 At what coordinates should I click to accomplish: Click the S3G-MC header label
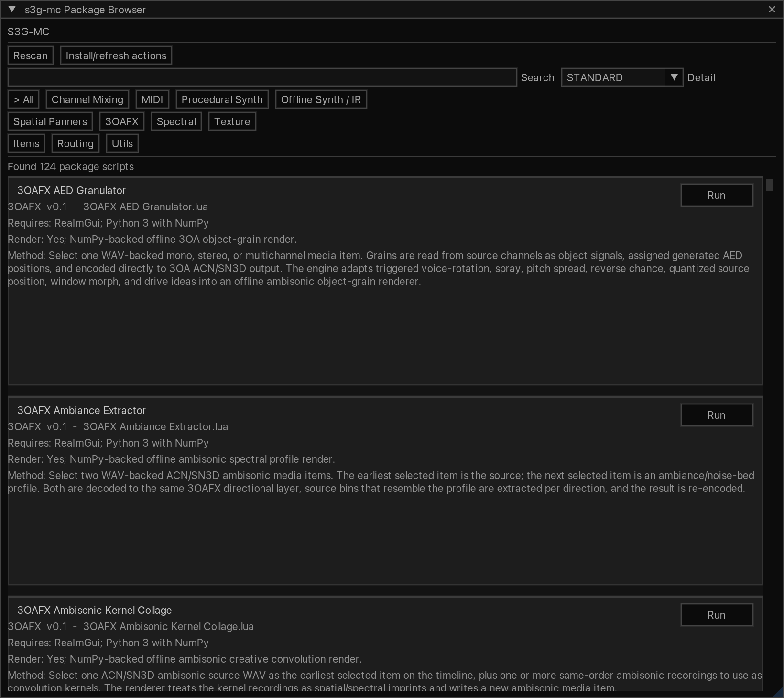[x=28, y=32]
